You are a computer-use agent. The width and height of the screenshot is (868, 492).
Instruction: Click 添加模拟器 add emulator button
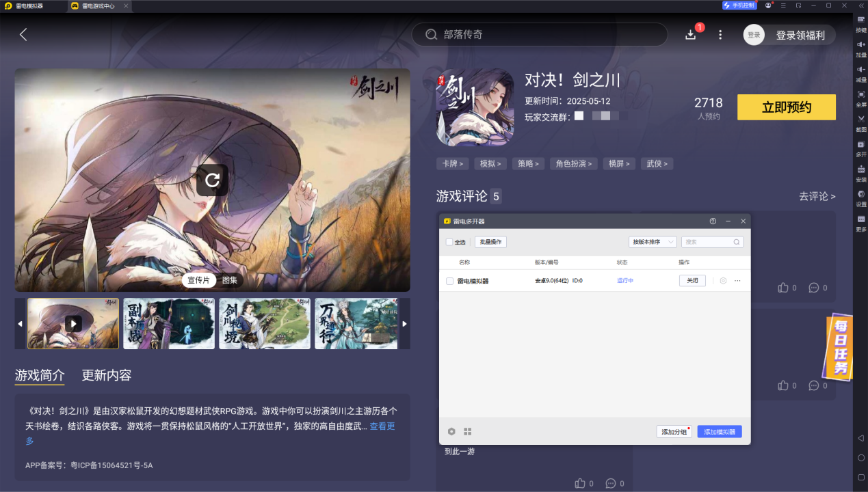click(x=720, y=432)
